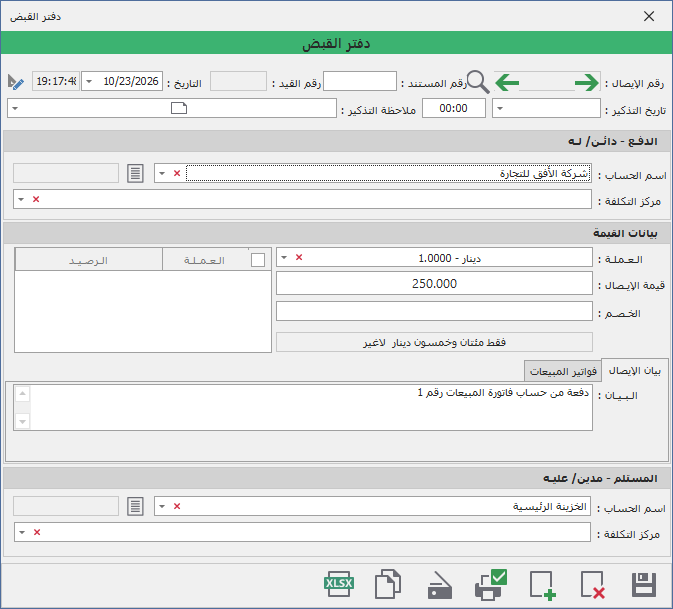Image resolution: width=673 pixels, height=609 pixels.
Task: Open account list icon beside شركة الأفق للتجارة
Action: (135, 173)
